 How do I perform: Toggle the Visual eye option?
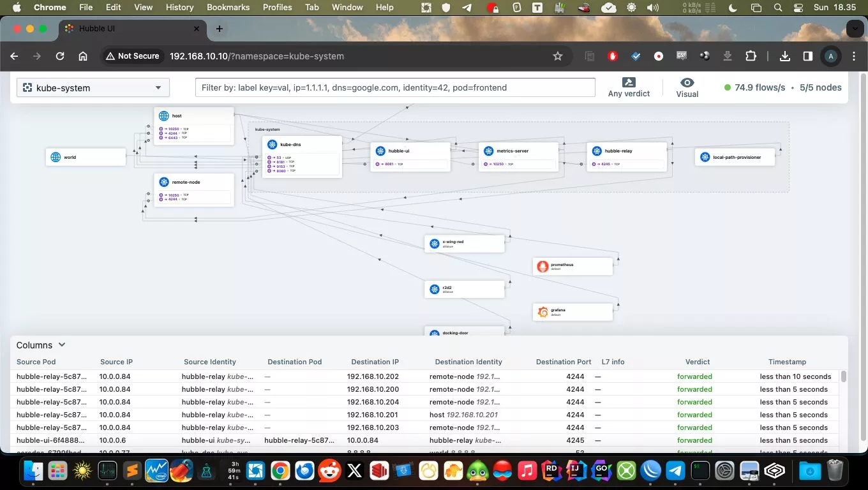tap(687, 87)
